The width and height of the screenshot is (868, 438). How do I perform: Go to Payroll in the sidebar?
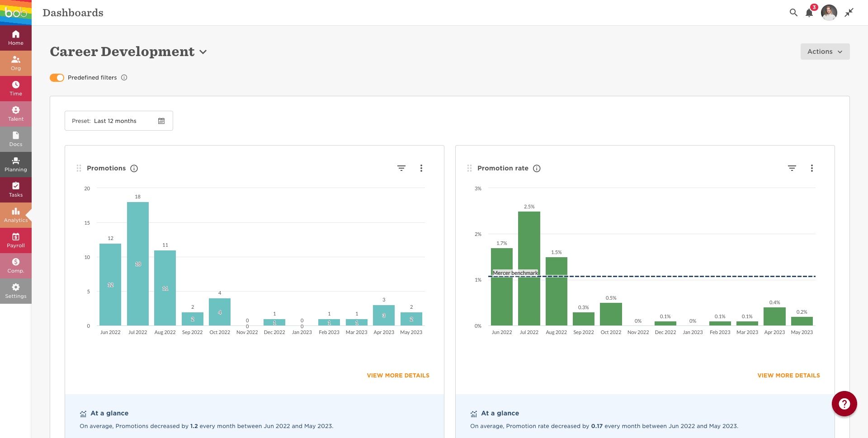point(16,240)
